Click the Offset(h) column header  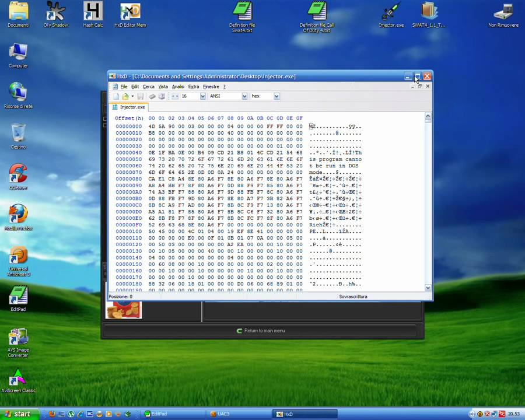pyautogui.click(x=129, y=118)
